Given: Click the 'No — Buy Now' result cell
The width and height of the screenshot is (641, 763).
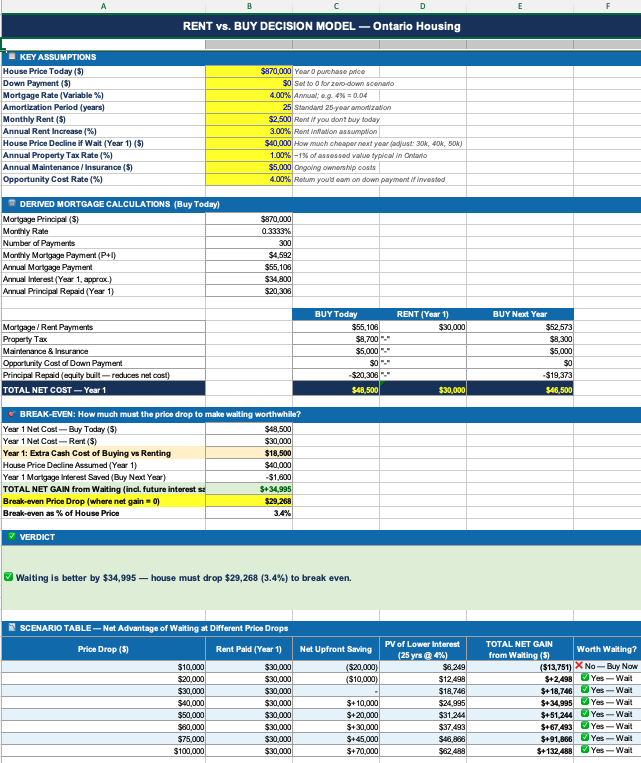Looking at the screenshot, I should (607, 666).
